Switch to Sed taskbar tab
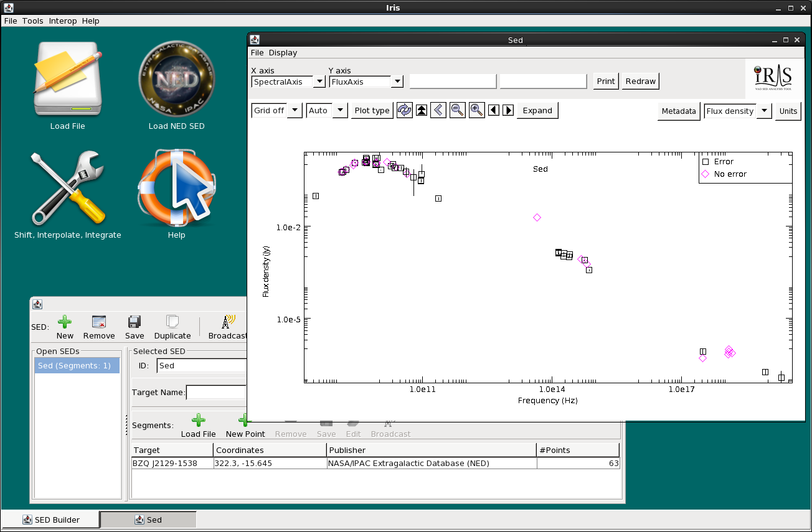Image resolution: width=812 pixels, height=532 pixels. pyautogui.click(x=148, y=520)
